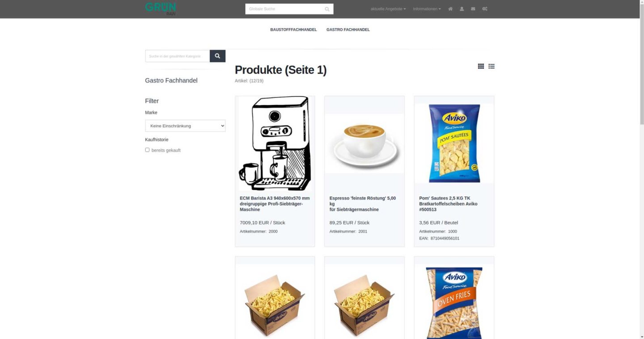Click the envelope contact icon
The image size is (644, 339).
click(x=473, y=9)
